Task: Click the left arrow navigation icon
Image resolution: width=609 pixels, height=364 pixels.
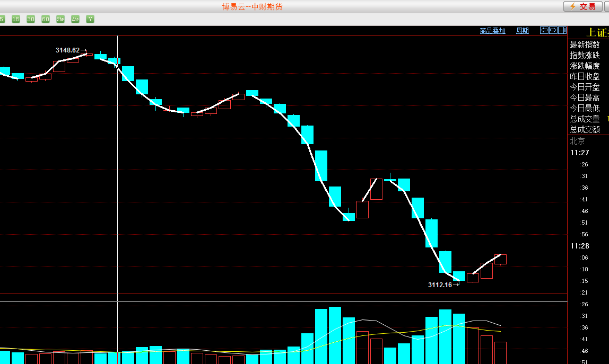Action: (544, 30)
